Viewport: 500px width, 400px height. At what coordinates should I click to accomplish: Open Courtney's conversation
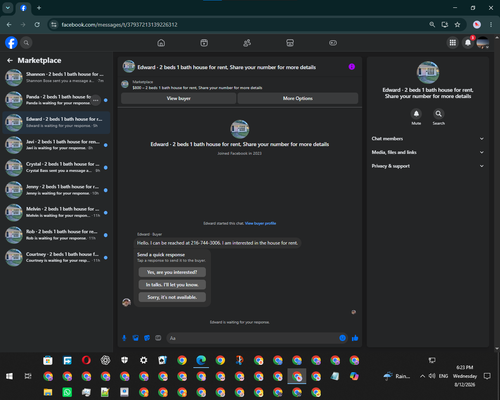[56, 257]
